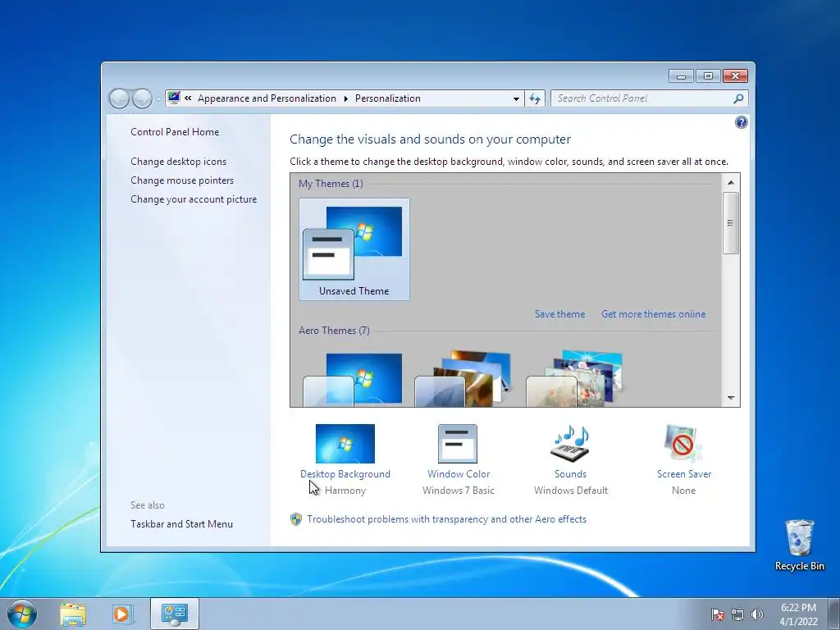Maximize the Personalization window
The width and height of the screenshot is (840, 630).
tap(708, 76)
